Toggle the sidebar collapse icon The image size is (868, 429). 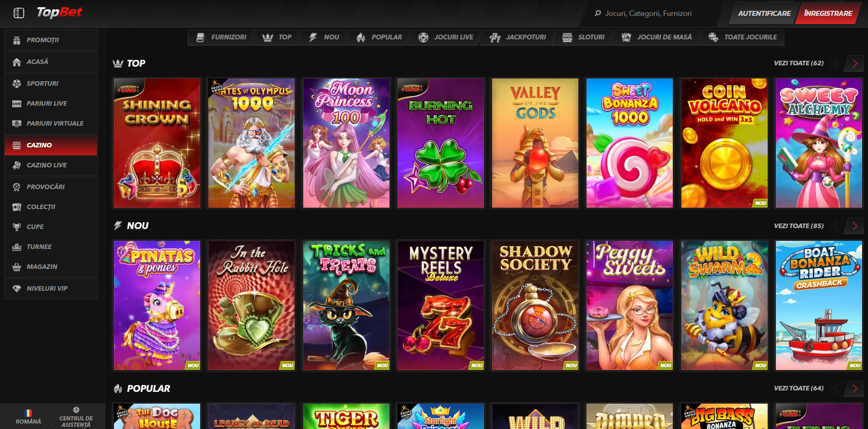[x=19, y=13]
